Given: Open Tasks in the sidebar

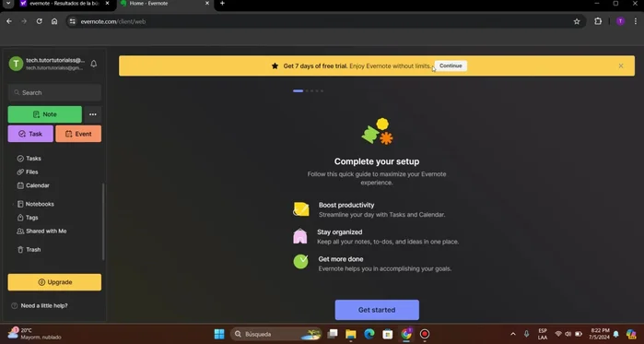Looking at the screenshot, I should pyautogui.click(x=29, y=159).
